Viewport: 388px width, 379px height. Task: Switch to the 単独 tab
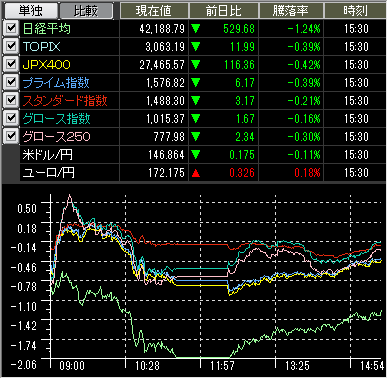click(x=30, y=11)
